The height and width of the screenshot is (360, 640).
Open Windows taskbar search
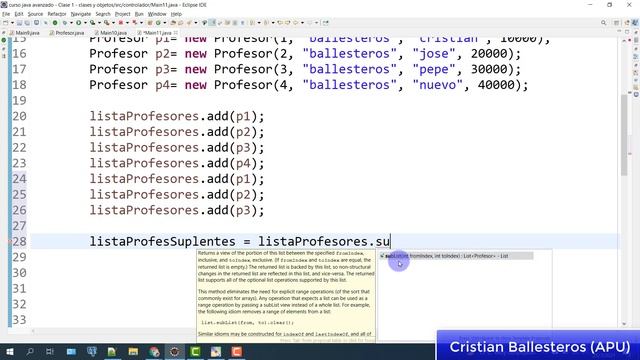pyautogui.click(x=30, y=351)
